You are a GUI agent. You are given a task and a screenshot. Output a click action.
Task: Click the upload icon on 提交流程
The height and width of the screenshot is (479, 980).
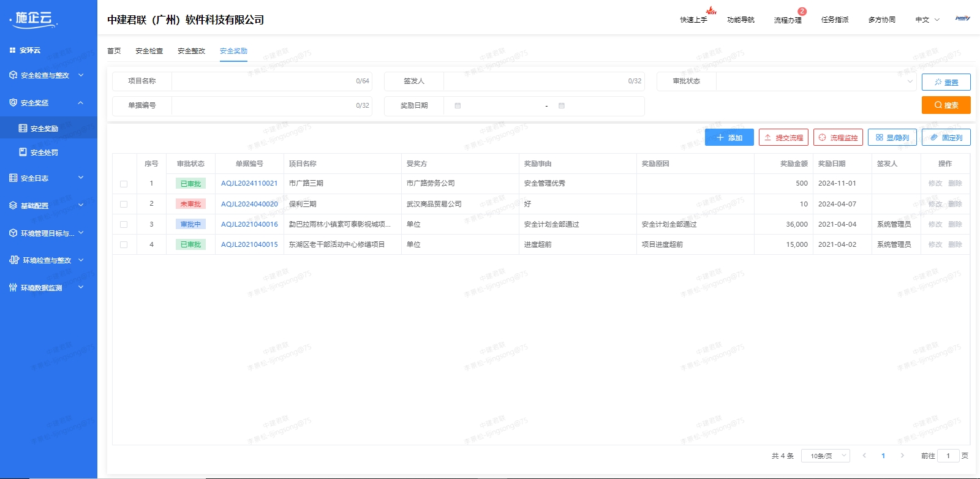tap(767, 137)
